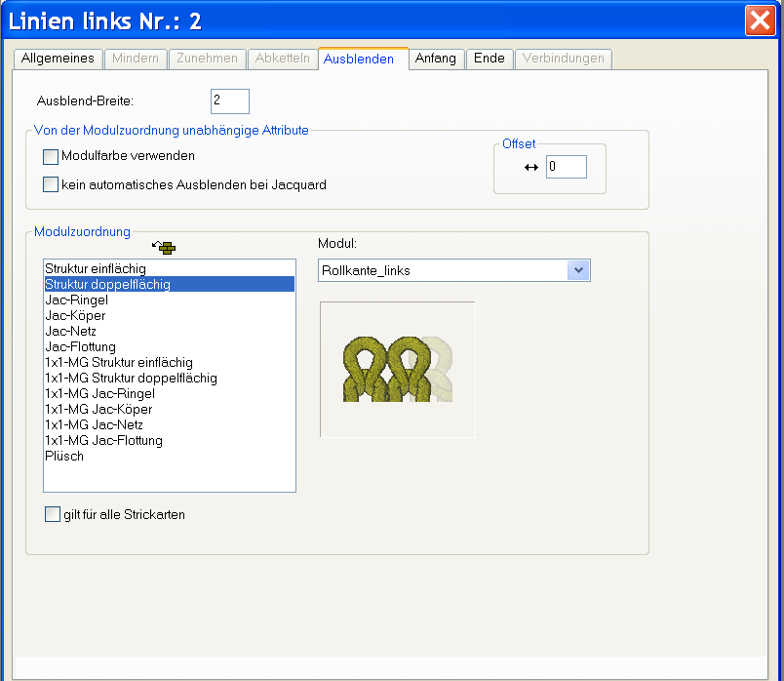Select 1x1-MG Jac-Netz list item
The height and width of the screenshot is (681, 784).
click(x=94, y=424)
